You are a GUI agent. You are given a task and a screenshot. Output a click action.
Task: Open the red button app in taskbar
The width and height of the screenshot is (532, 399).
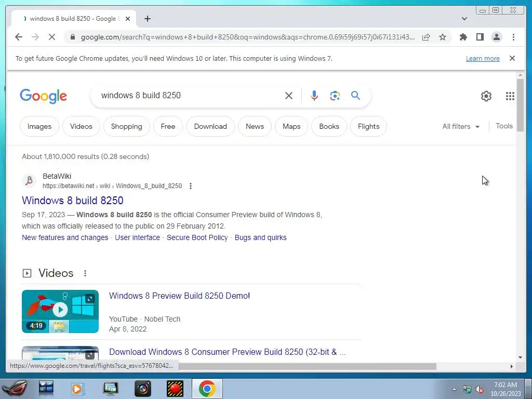click(x=175, y=389)
